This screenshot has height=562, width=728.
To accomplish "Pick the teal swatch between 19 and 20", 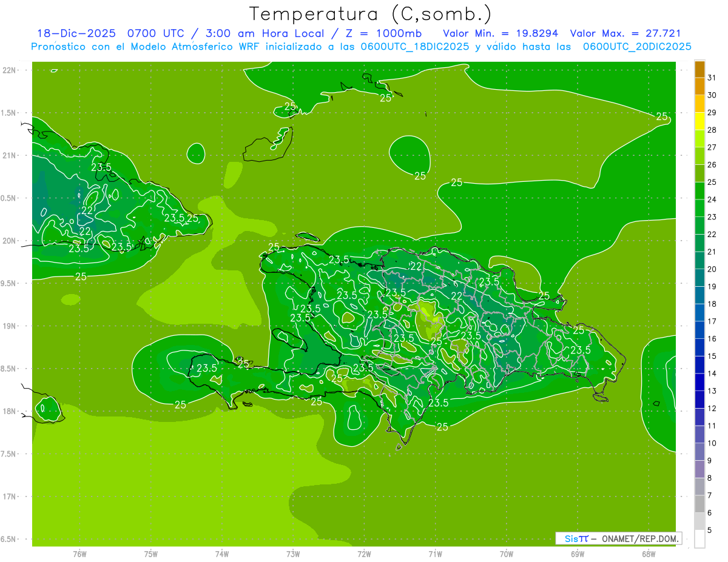I will [x=700, y=278].
